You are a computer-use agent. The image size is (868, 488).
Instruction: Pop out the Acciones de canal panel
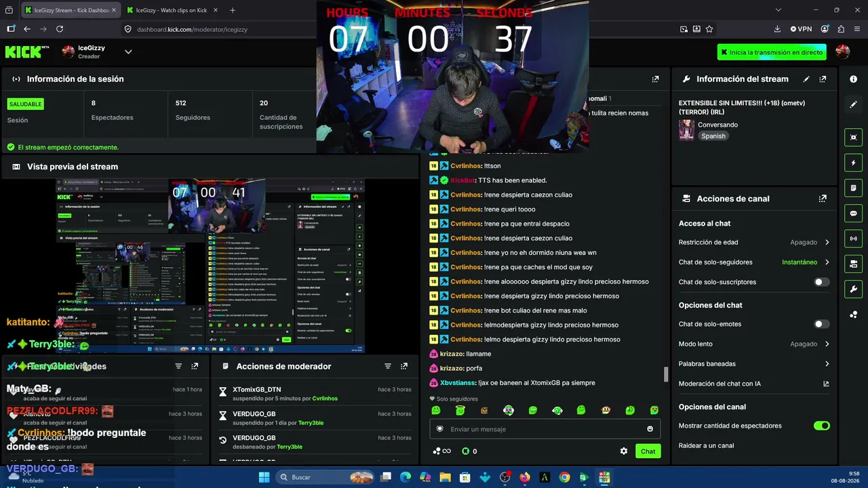click(823, 199)
